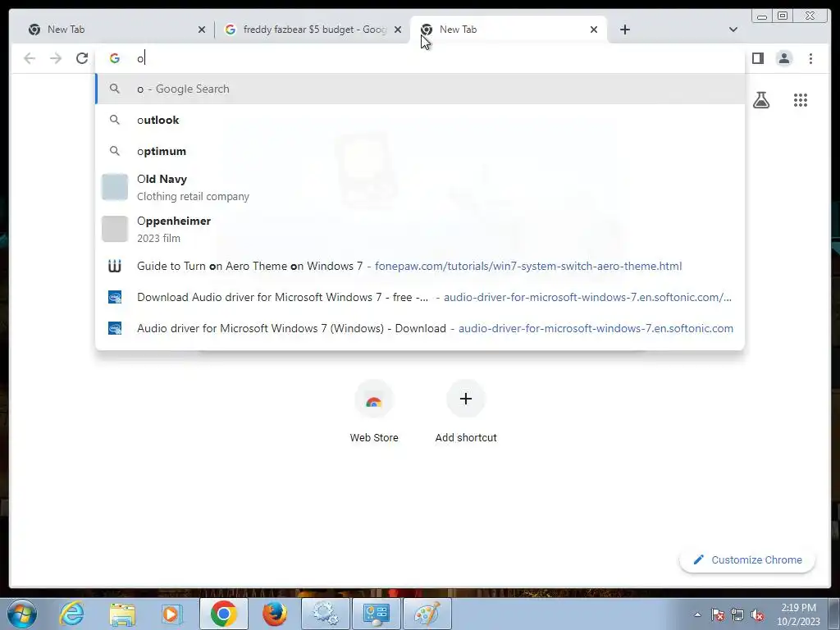The height and width of the screenshot is (630, 840).
Task: Open the Windows Start menu orb
Action: coord(22,614)
